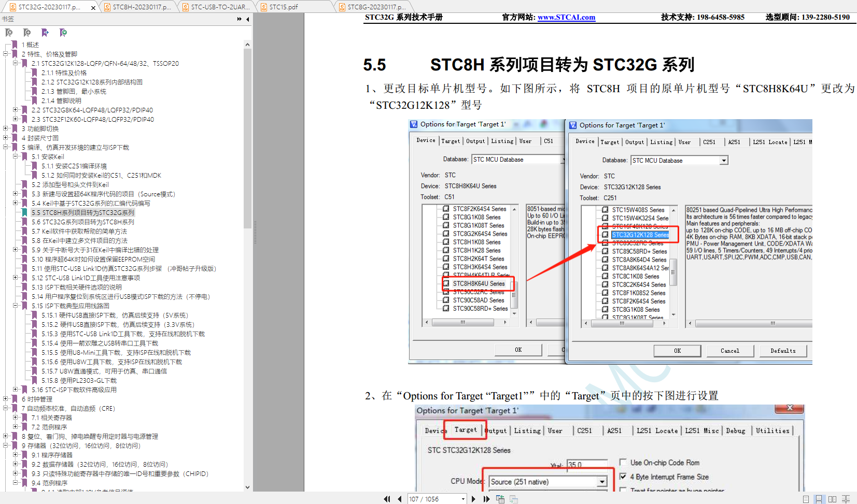Collapse the bookmarks panel with the left-arrow icon
The image size is (857, 504).
tap(248, 19)
